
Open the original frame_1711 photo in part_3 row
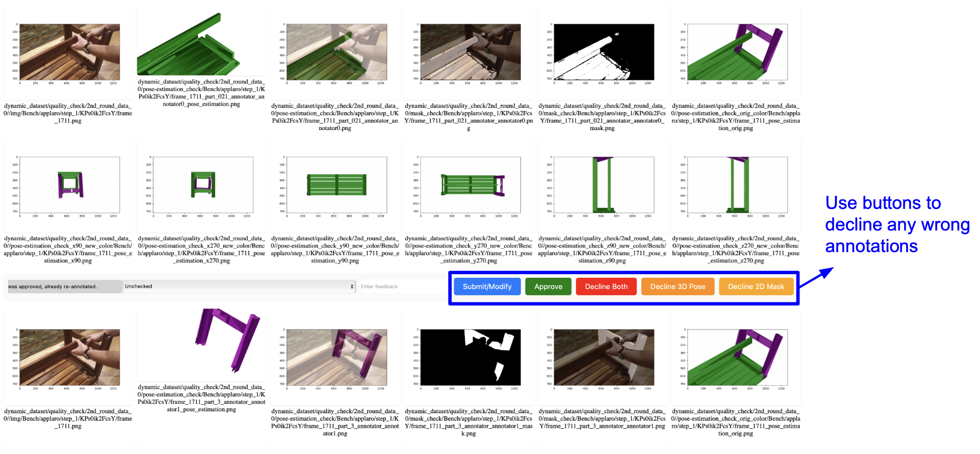click(68, 358)
